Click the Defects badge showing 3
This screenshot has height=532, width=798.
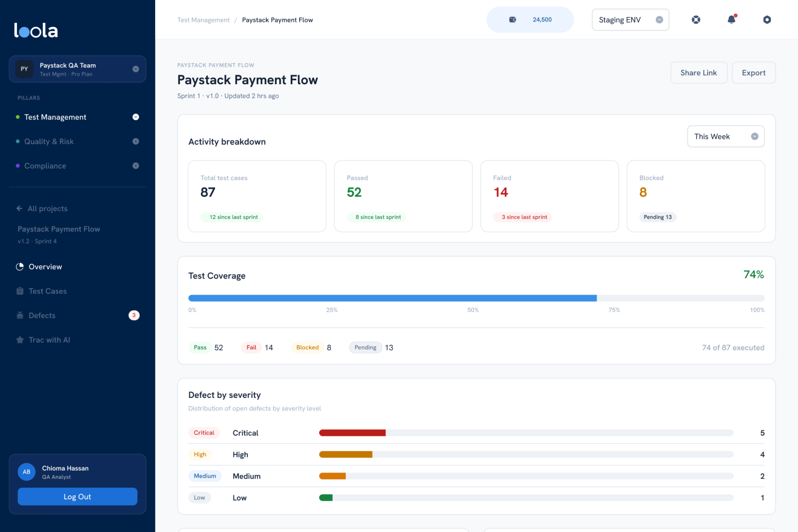click(134, 315)
